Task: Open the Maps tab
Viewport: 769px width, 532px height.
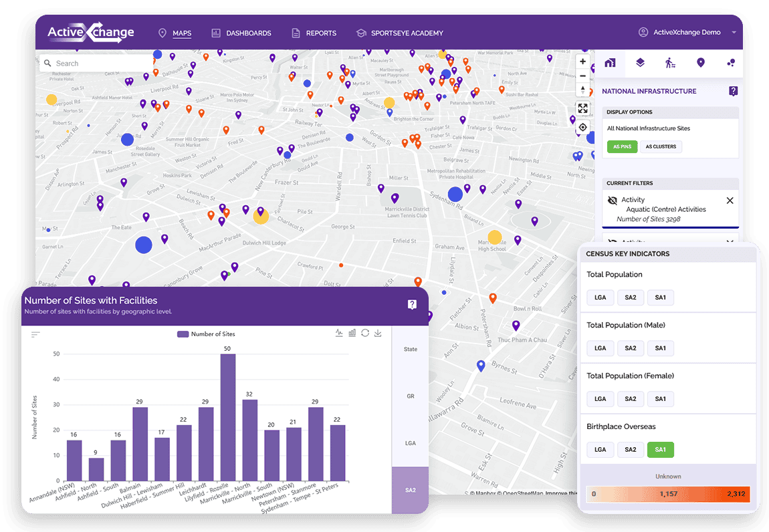Action: [x=175, y=33]
